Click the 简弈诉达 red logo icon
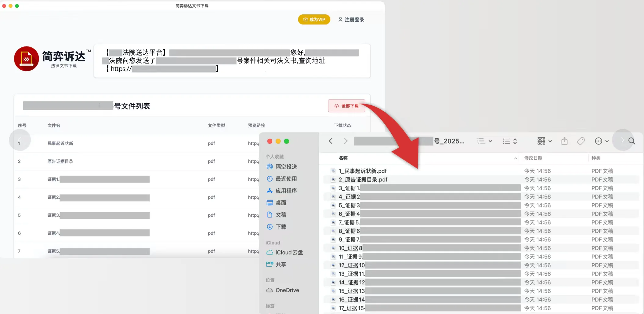The image size is (644, 314). (27, 58)
